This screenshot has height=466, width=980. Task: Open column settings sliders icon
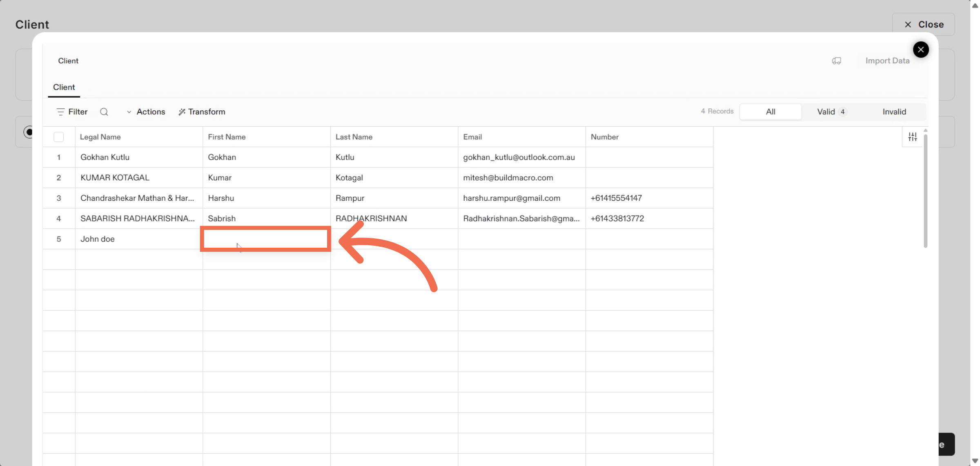(x=912, y=137)
